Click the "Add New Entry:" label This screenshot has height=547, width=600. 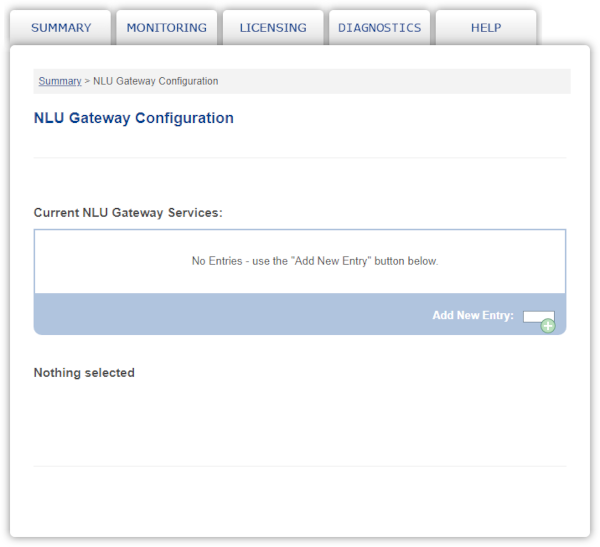pos(473,315)
